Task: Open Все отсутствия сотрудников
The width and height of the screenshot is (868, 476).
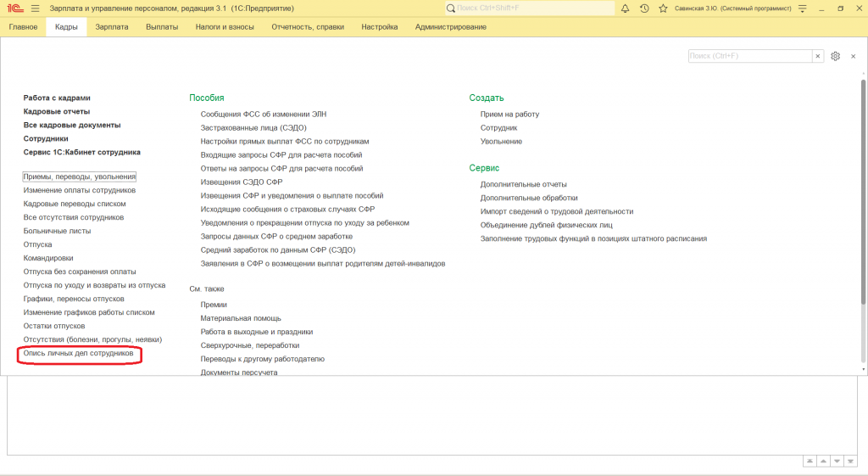Action: [74, 217]
